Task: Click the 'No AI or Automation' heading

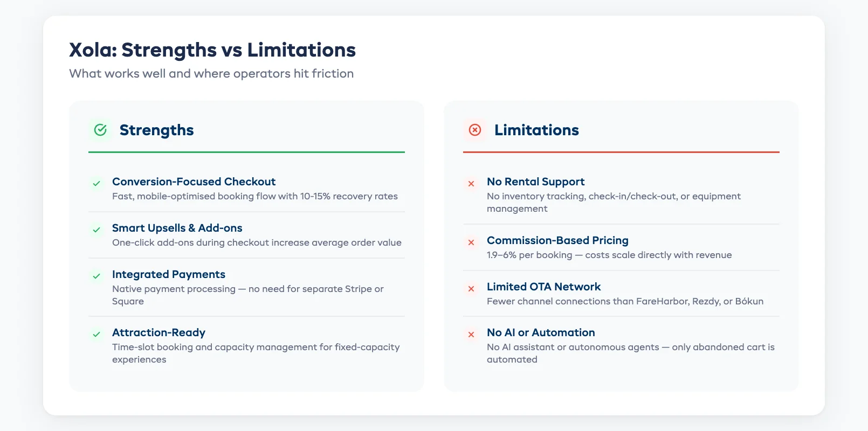Action: click(541, 332)
